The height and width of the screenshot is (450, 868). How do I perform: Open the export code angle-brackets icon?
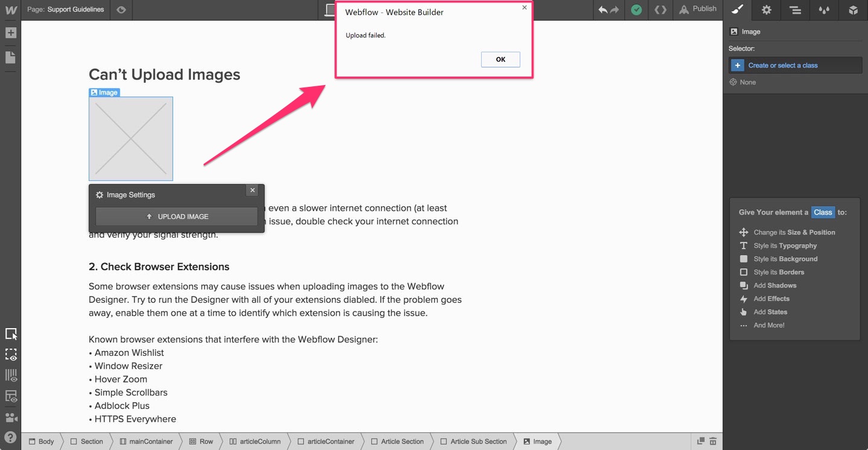[660, 10]
